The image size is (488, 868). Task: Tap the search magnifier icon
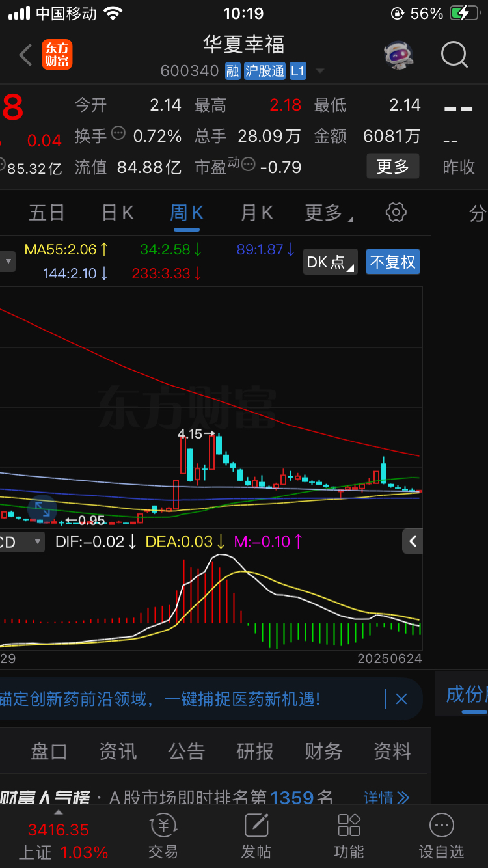coord(454,55)
